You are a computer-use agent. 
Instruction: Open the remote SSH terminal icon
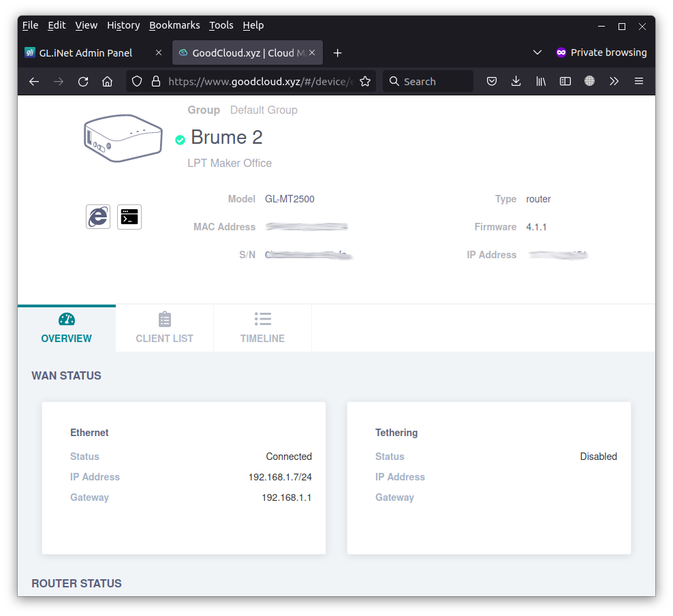tap(129, 217)
